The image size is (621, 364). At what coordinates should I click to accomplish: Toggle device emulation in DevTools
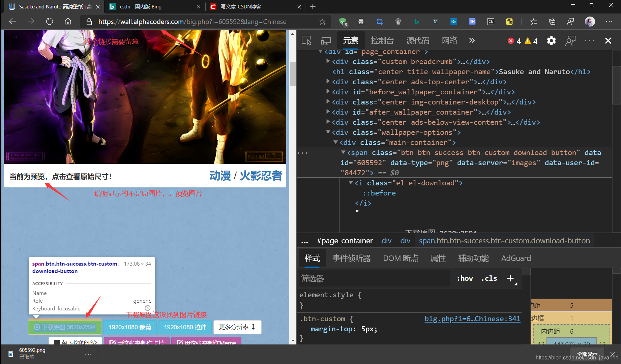point(326,41)
